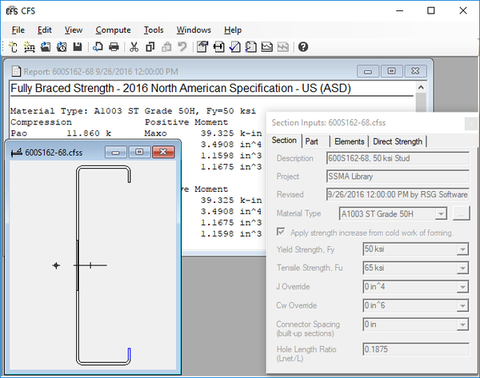Click the Save floppy disk icon
The width and height of the screenshot is (480, 378).
pos(77,47)
